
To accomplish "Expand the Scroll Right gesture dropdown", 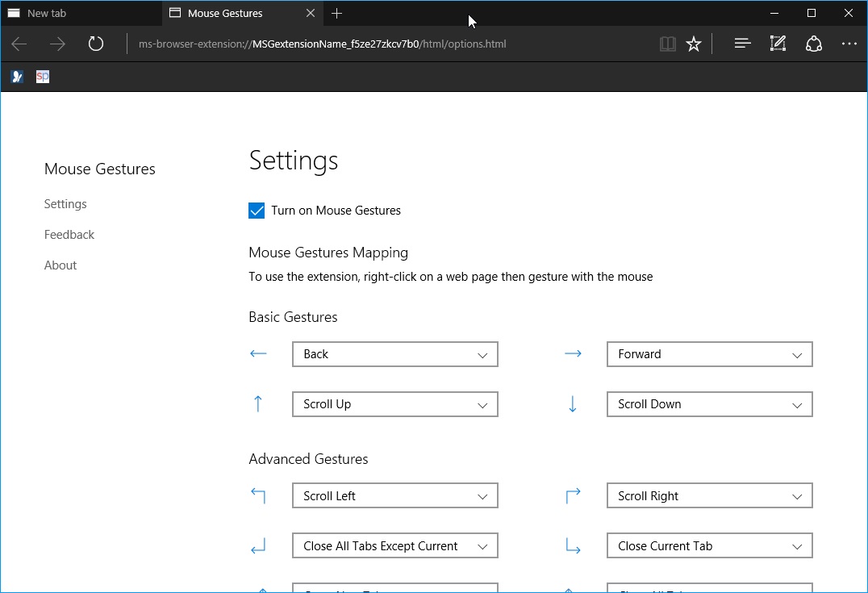I will [x=710, y=495].
